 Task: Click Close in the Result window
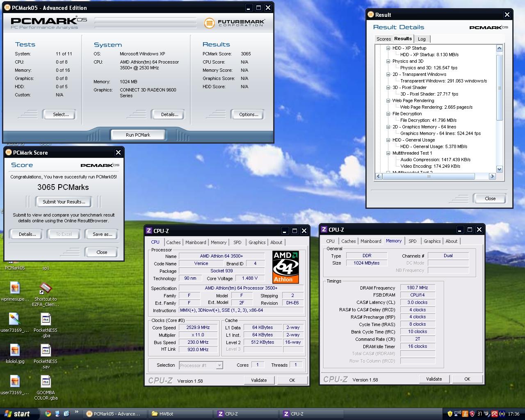pos(490,199)
